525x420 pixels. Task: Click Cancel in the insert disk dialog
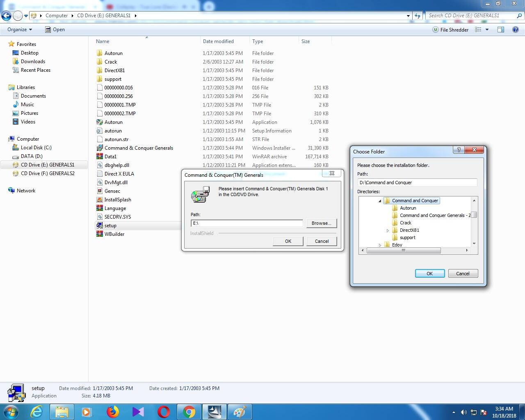pyautogui.click(x=322, y=241)
